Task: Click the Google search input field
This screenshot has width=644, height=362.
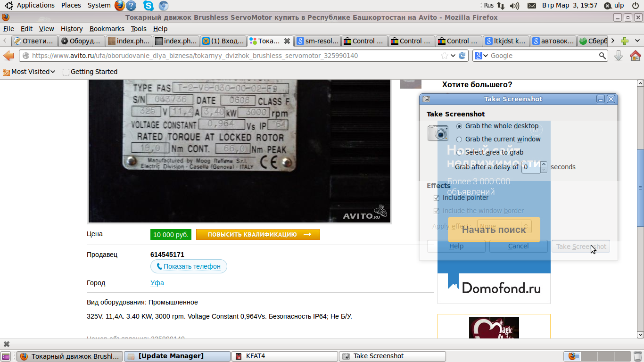Action: [x=544, y=56]
